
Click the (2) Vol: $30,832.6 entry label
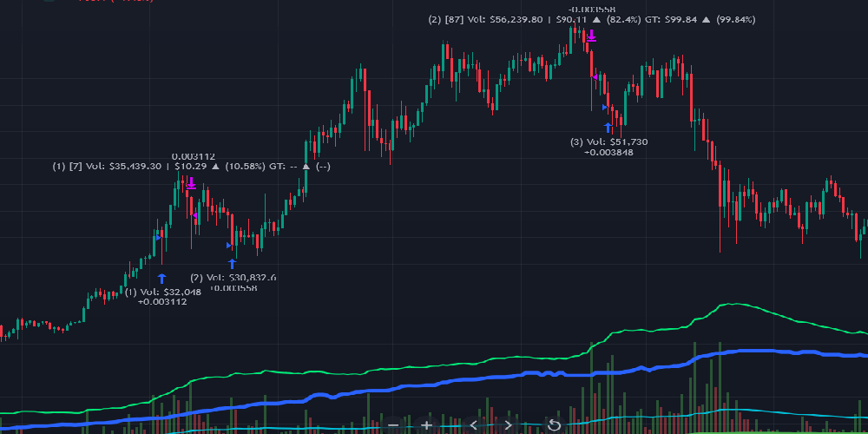(233, 277)
